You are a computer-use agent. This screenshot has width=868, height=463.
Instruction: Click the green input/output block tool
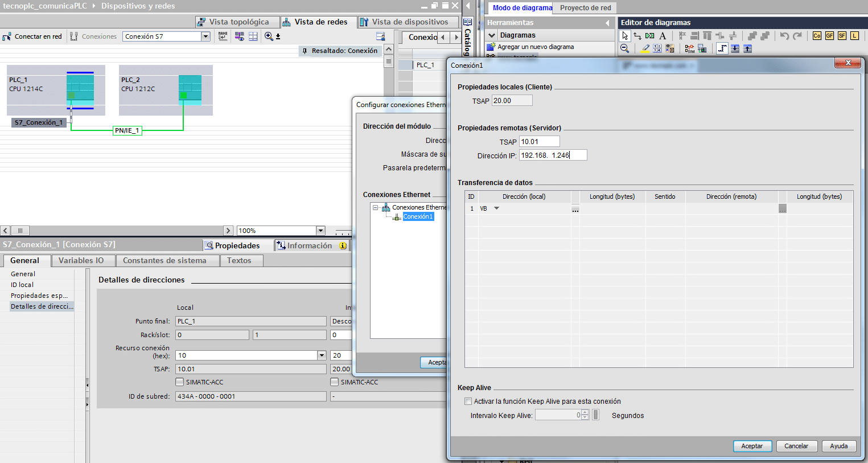click(650, 35)
